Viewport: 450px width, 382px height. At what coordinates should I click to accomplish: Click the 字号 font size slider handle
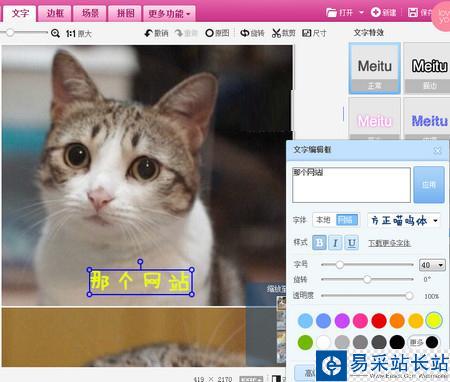(339, 265)
